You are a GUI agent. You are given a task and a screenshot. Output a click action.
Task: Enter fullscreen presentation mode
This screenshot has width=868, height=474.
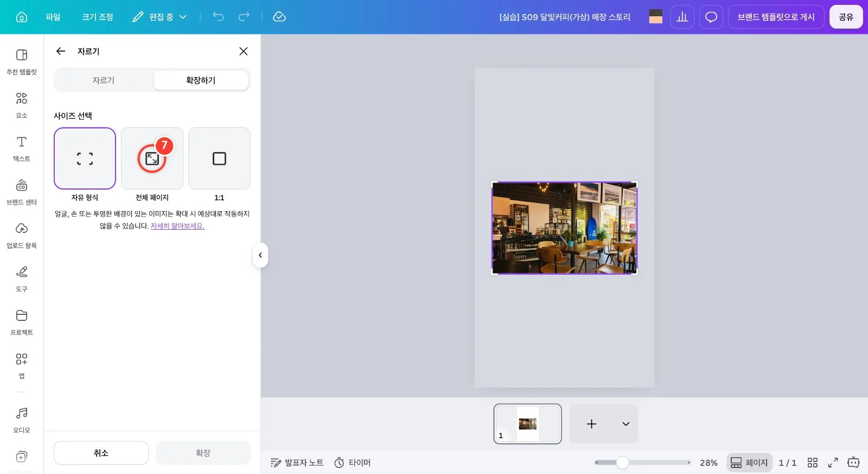833,463
